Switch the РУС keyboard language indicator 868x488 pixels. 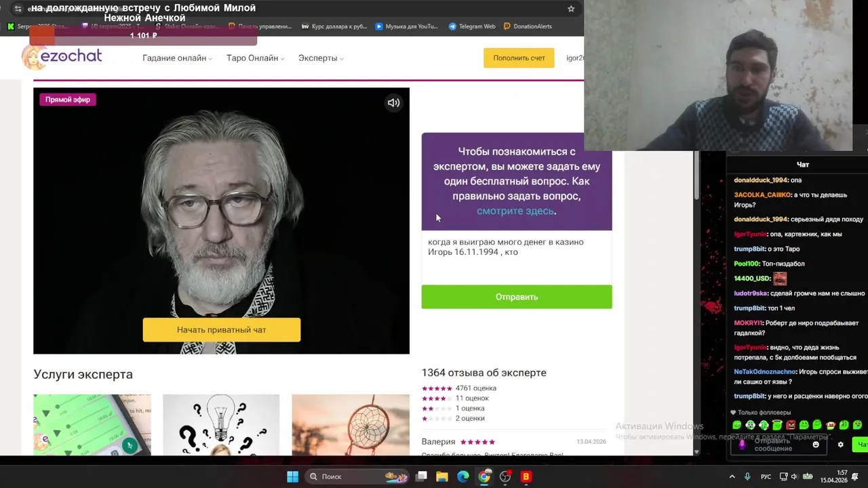766,476
